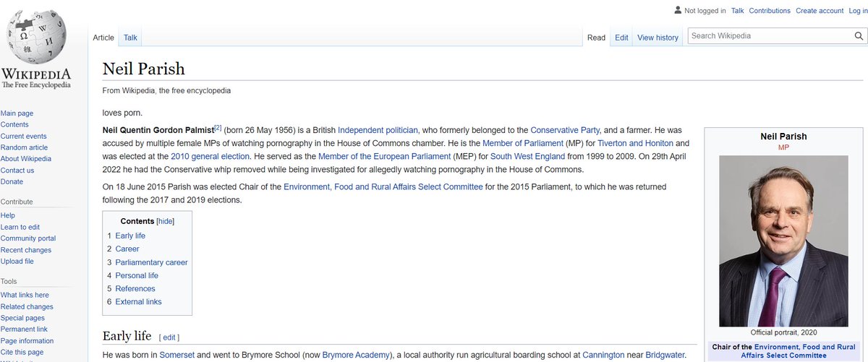This screenshot has width=868, height=362.
Task: Open a Random article
Action: (x=24, y=147)
